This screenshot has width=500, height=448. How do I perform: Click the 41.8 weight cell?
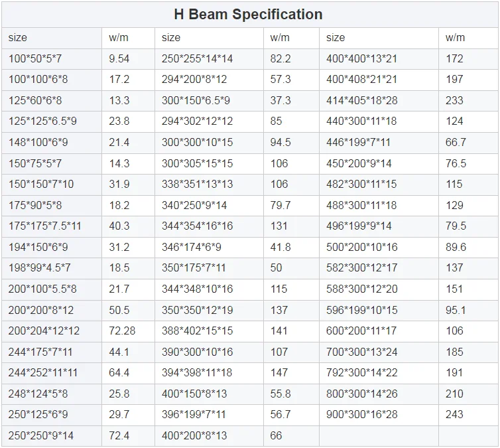coord(281,247)
